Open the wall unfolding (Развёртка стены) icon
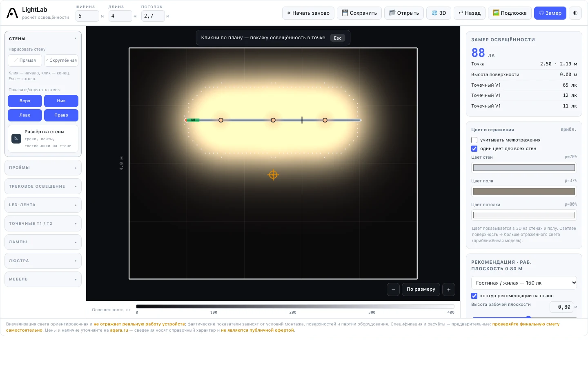 [x=16, y=138]
